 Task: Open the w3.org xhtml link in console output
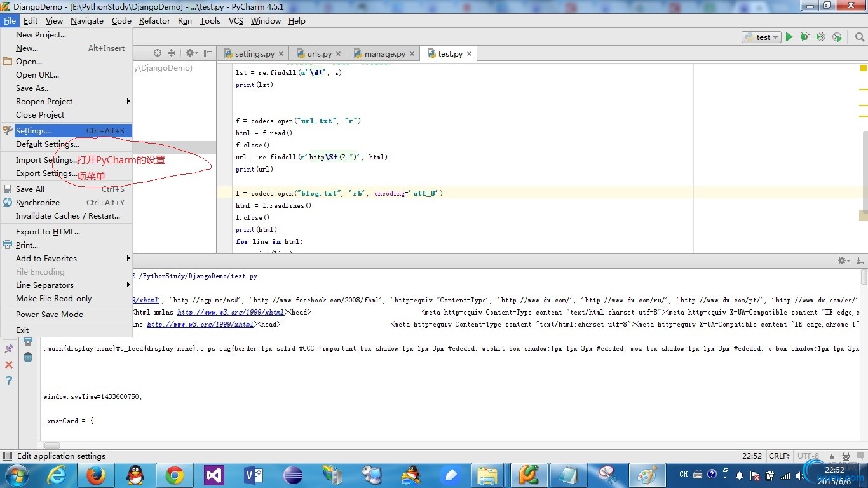231,313
